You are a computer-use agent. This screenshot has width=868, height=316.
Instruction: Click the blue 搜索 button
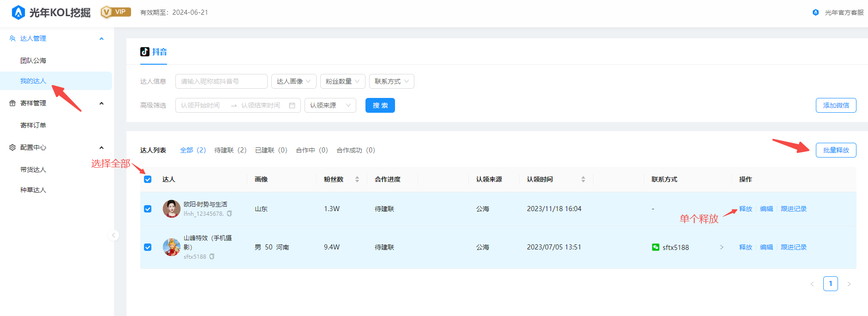coord(380,105)
